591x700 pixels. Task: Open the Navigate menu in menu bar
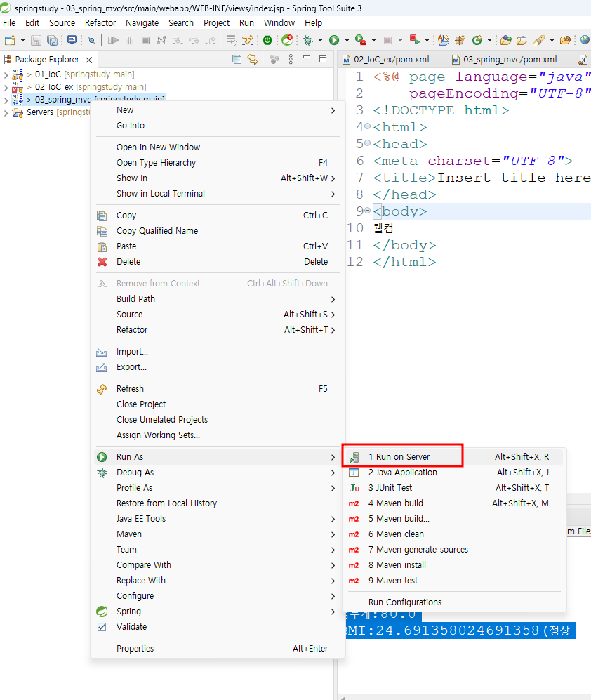pos(142,22)
